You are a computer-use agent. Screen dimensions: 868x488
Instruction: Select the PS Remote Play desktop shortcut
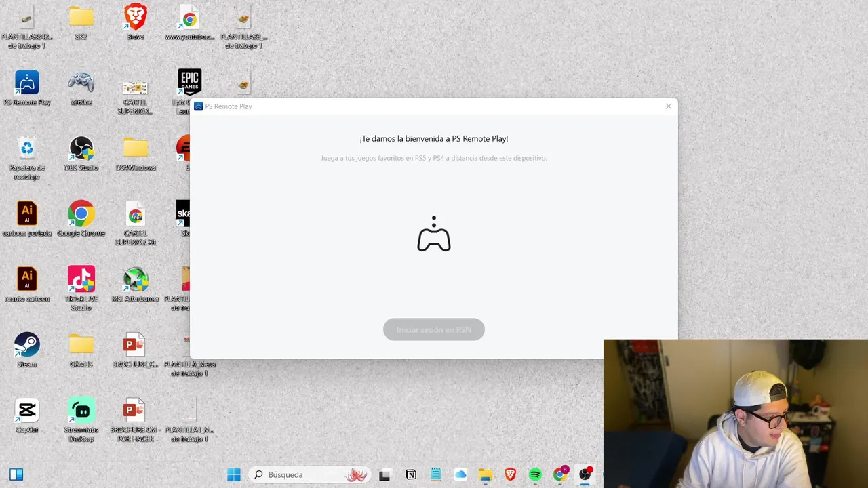click(x=27, y=88)
